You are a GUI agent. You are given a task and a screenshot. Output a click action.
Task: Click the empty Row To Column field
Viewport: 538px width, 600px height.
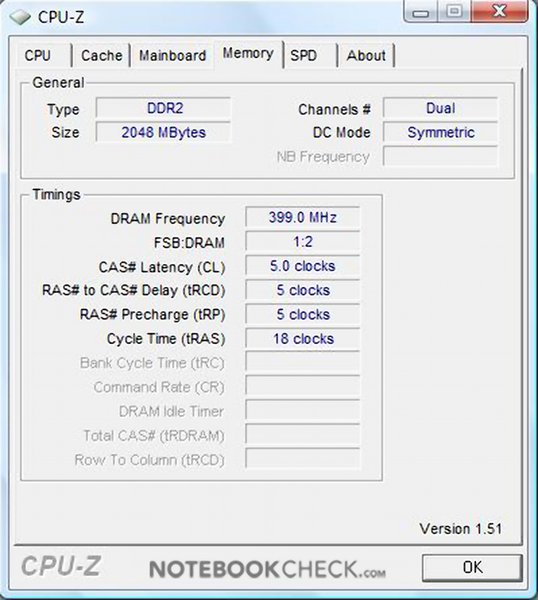[x=303, y=459]
